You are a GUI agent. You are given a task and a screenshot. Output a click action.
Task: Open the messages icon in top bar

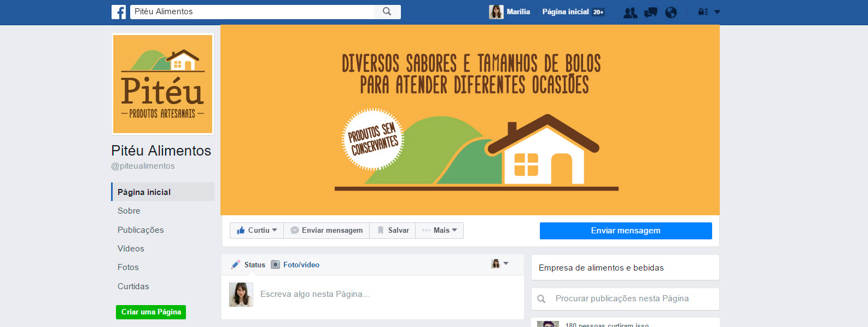[651, 13]
